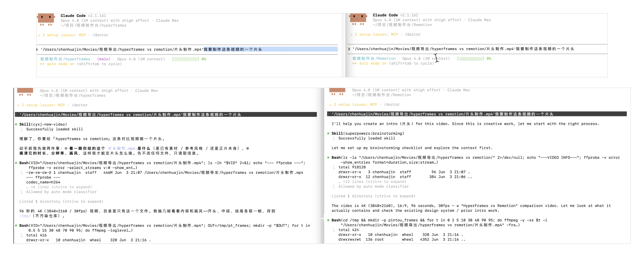This screenshot has height=257, width=644.
Task: Open the /tmp/ link in the hyperframes transcript
Action: pyautogui.click(x=25, y=216)
